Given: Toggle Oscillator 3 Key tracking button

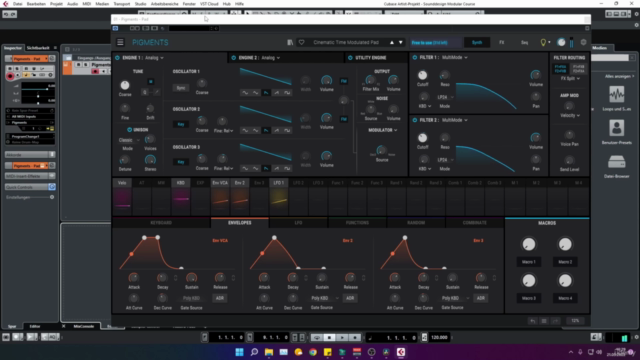Looking at the screenshot, I should (181, 162).
